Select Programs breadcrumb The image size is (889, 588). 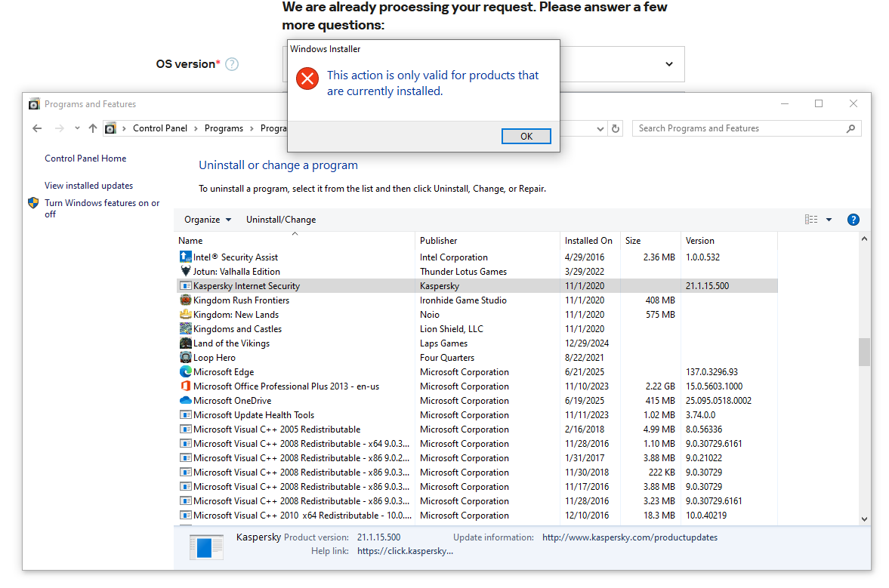[224, 128]
